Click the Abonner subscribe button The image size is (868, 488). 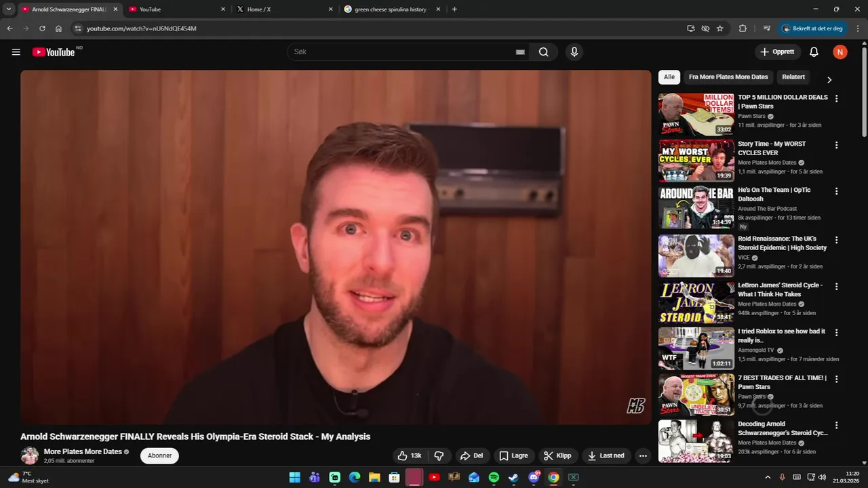click(160, 455)
